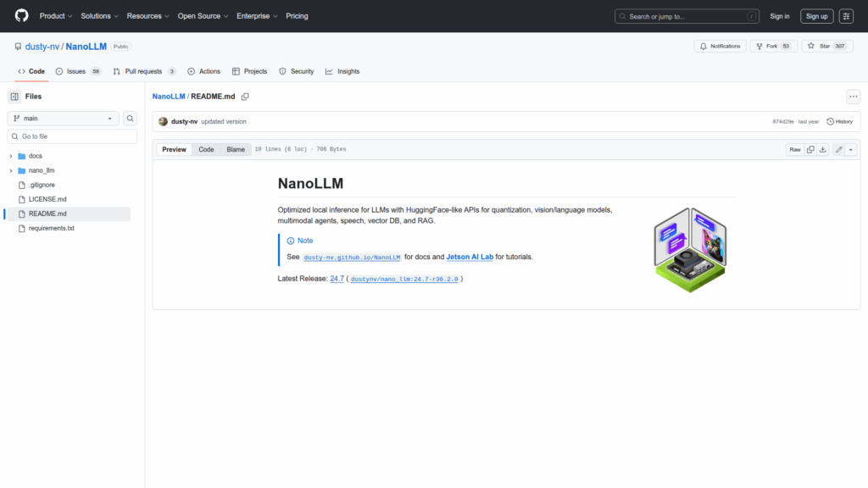Viewport: 868px width, 488px height.
Task: Click the pencil edit file icon
Action: pyautogui.click(x=838, y=149)
